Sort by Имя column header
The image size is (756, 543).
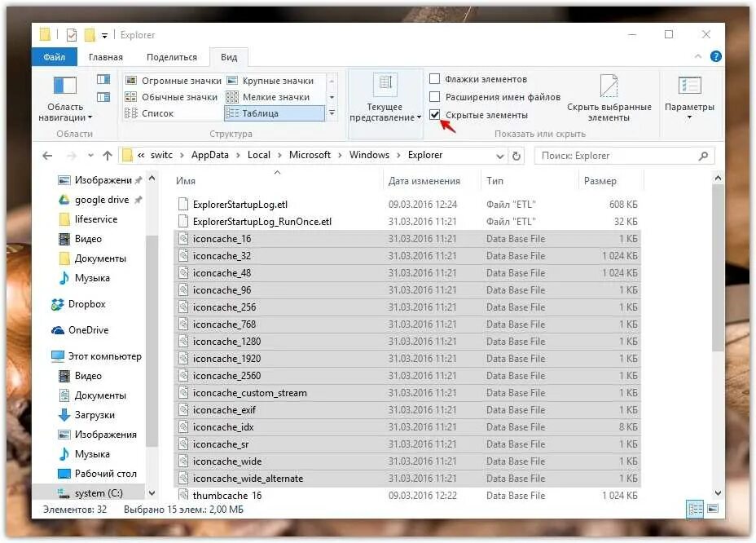[278, 180]
